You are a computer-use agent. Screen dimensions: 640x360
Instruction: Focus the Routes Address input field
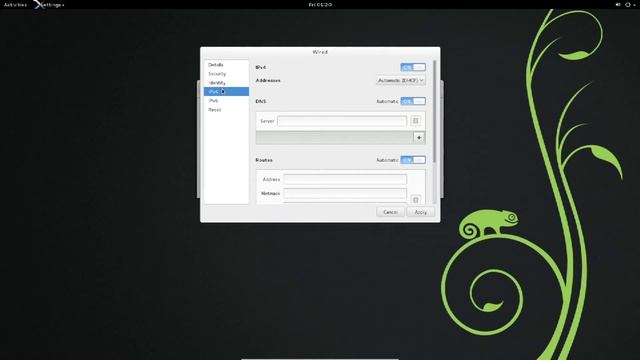[x=345, y=179]
